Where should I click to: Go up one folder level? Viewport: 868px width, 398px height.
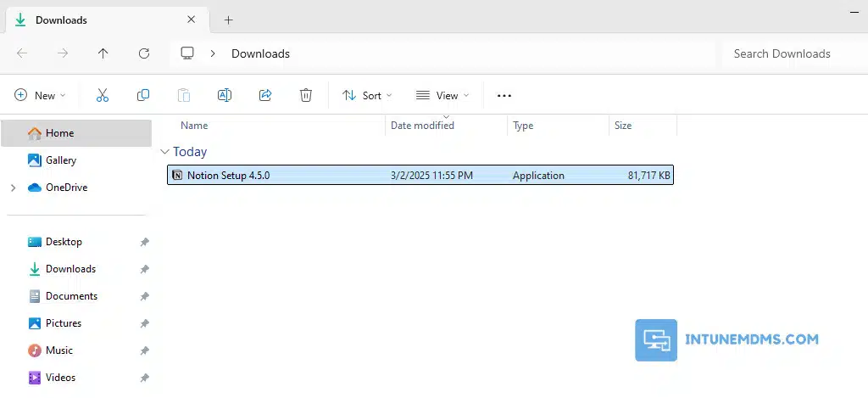pyautogui.click(x=103, y=53)
